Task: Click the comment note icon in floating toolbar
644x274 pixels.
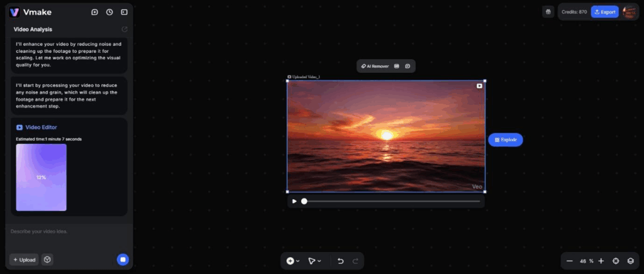Action: pyautogui.click(x=408, y=66)
